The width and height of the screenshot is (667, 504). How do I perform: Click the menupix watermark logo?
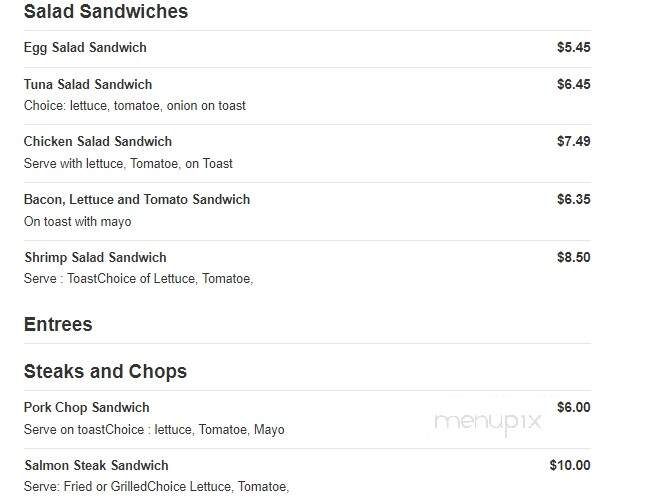487,422
